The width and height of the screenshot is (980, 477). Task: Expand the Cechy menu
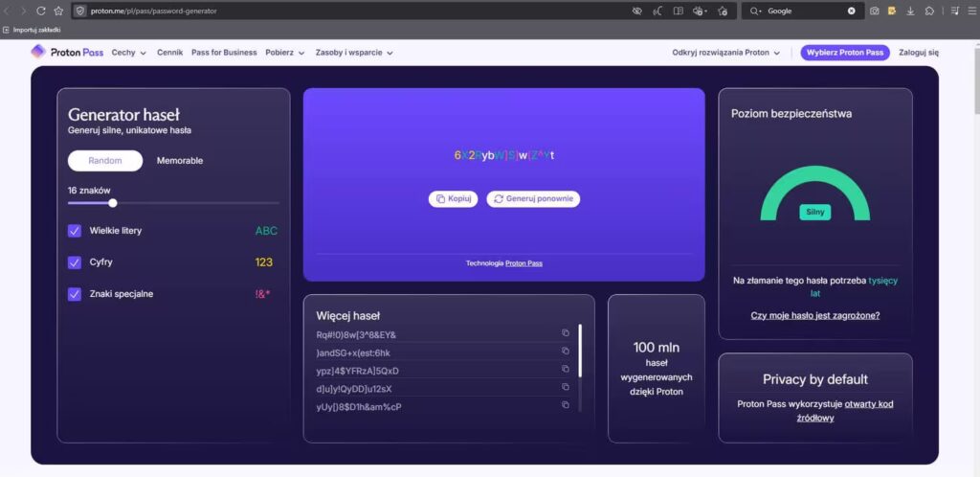pos(129,53)
